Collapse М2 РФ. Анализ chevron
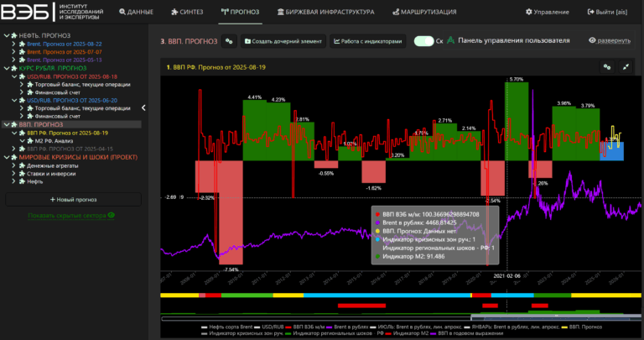This screenshot has width=644, height=340. 22,141
